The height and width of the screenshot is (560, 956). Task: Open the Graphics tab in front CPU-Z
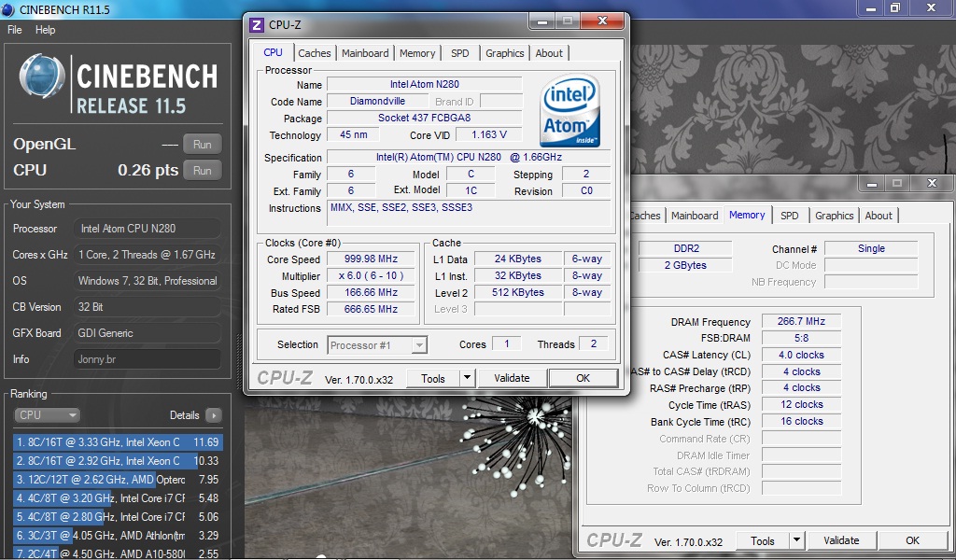(x=505, y=53)
